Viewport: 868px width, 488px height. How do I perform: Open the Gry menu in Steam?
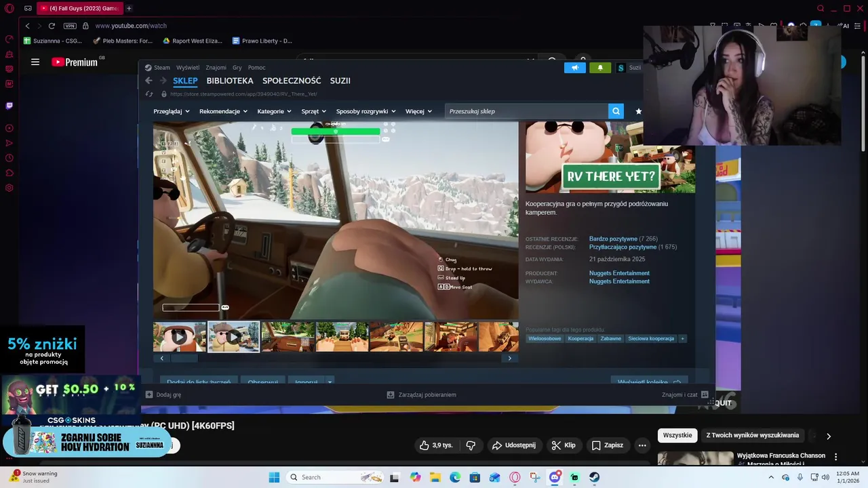click(x=237, y=68)
